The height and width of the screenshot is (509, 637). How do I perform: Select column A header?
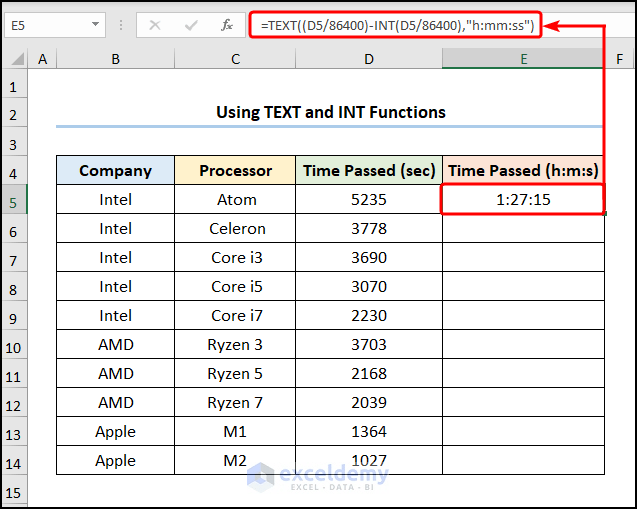point(42,59)
